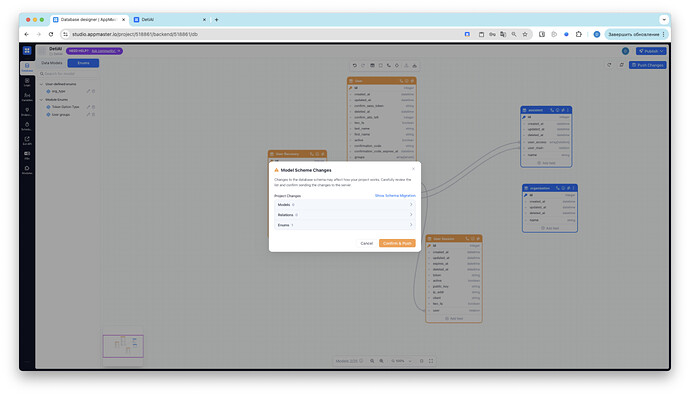
Task: Undo the last canvas action
Action: (x=355, y=65)
